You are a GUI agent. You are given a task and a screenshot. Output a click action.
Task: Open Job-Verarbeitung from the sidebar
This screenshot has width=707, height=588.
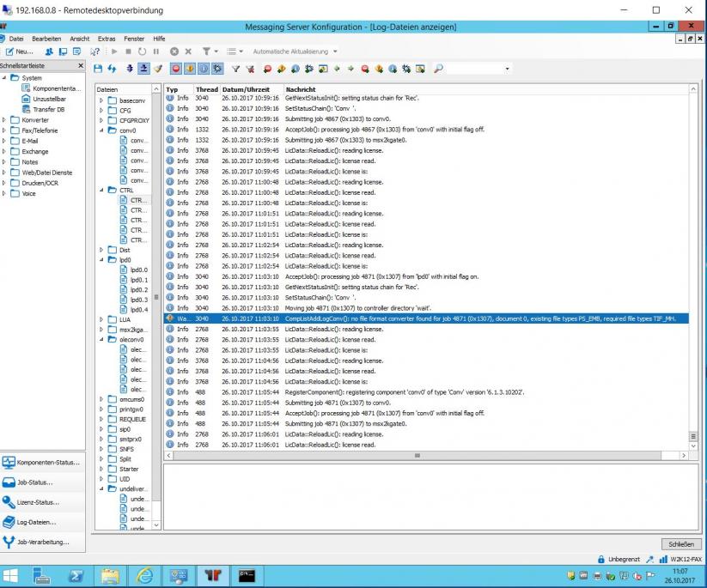point(43,542)
